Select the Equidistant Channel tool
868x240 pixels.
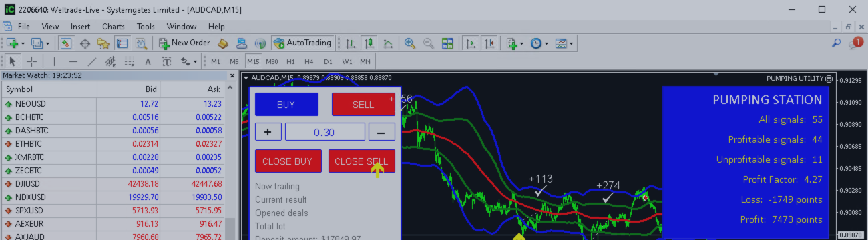click(x=110, y=61)
